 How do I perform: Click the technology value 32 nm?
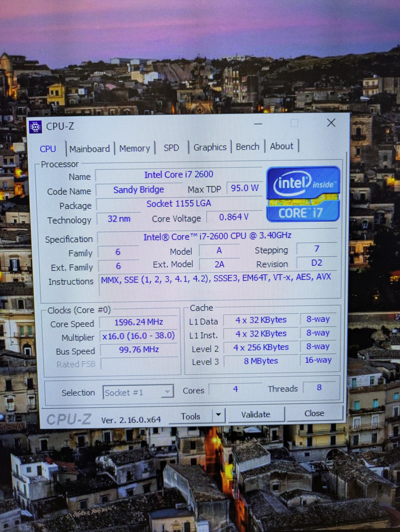(119, 219)
